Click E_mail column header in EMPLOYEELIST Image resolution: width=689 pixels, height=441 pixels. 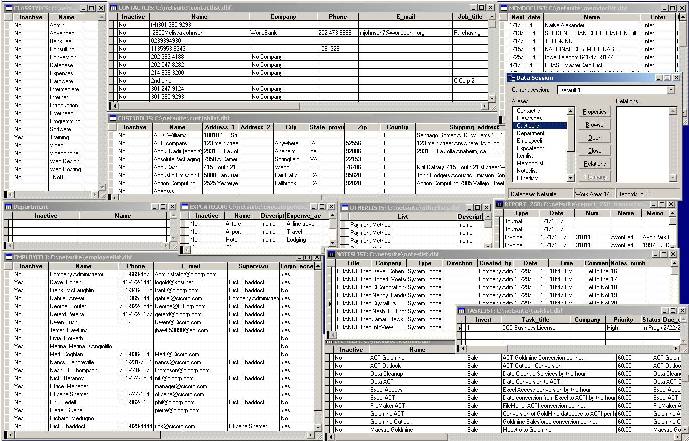191,266
